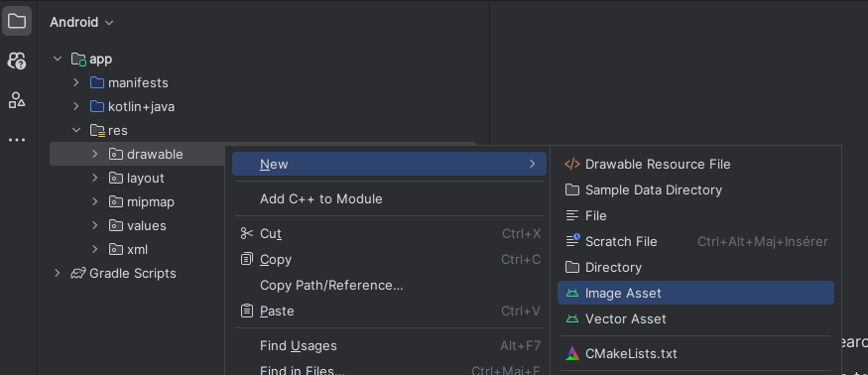This screenshot has width=868, height=375.
Task: Open the Android project view dropdown
Action: pos(81,22)
